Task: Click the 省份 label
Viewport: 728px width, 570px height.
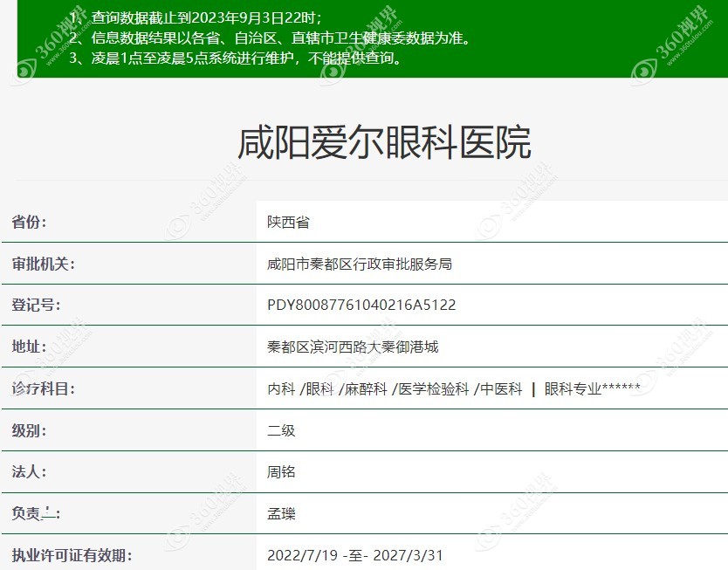Action: [30, 222]
